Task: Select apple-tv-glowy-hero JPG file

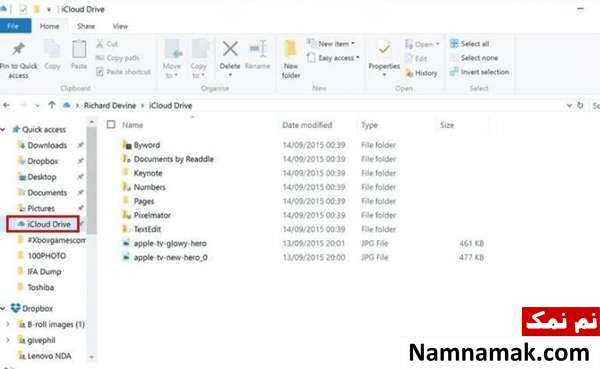Action: [170, 243]
